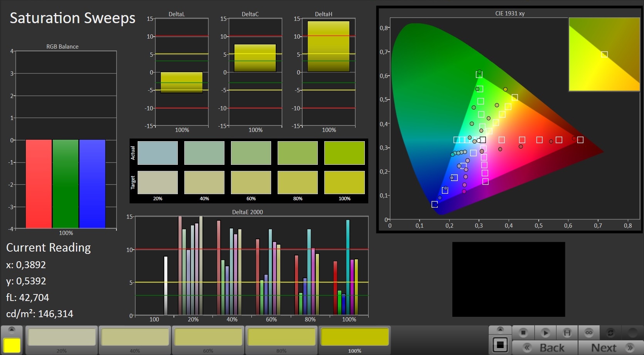Click the white point square in CIE diagram

click(482, 140)
